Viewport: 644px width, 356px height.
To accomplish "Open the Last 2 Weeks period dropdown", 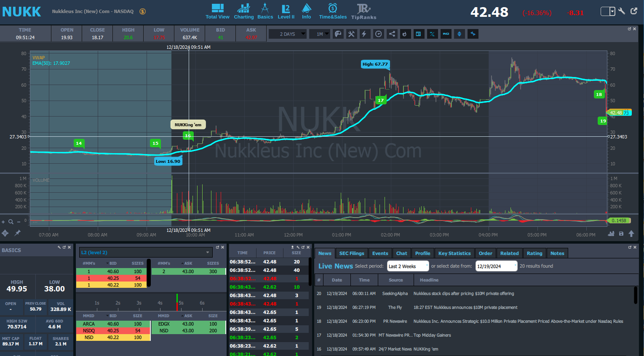I will point(408,266).
